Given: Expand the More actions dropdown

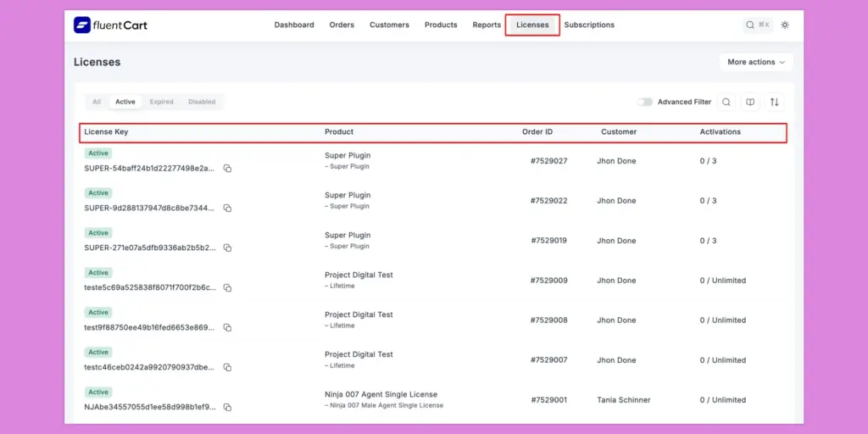Looking at the screenshot, I should pos(756,62).
